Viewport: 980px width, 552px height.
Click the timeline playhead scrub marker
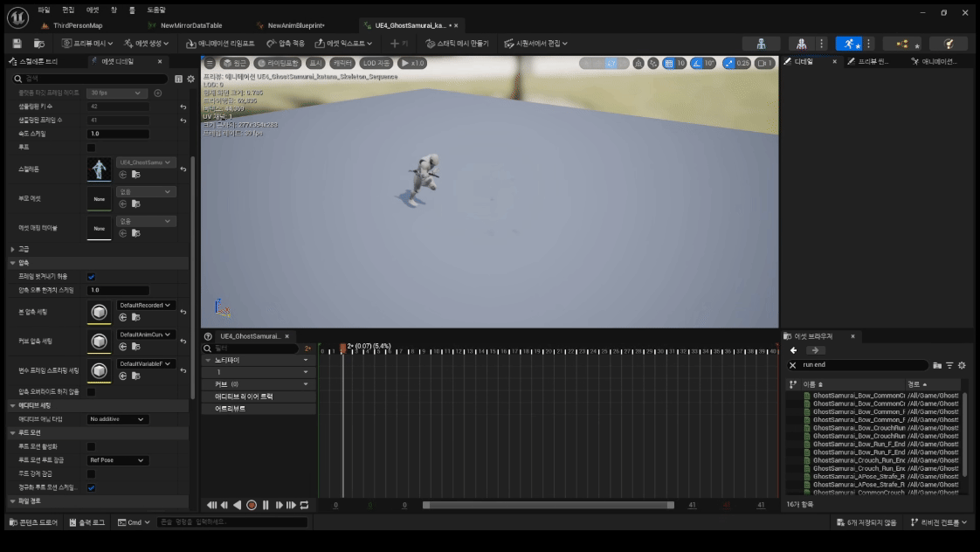click(342, 348)
